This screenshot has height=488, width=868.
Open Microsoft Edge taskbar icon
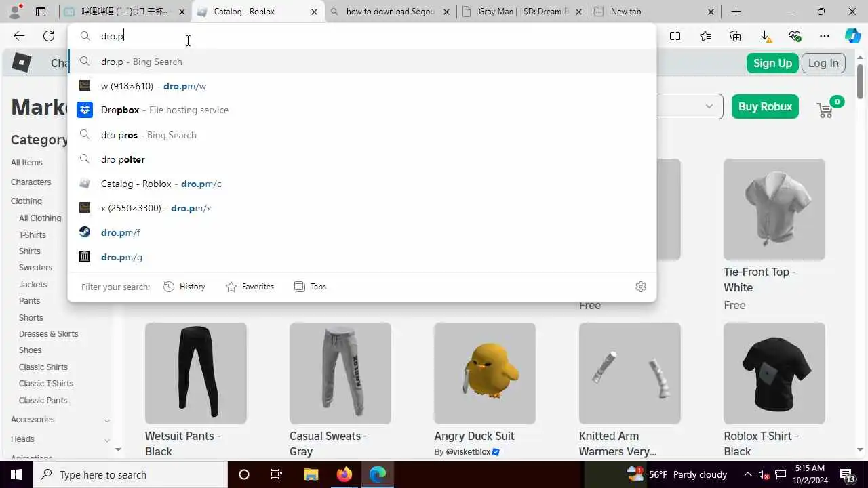tap(378, 474)
